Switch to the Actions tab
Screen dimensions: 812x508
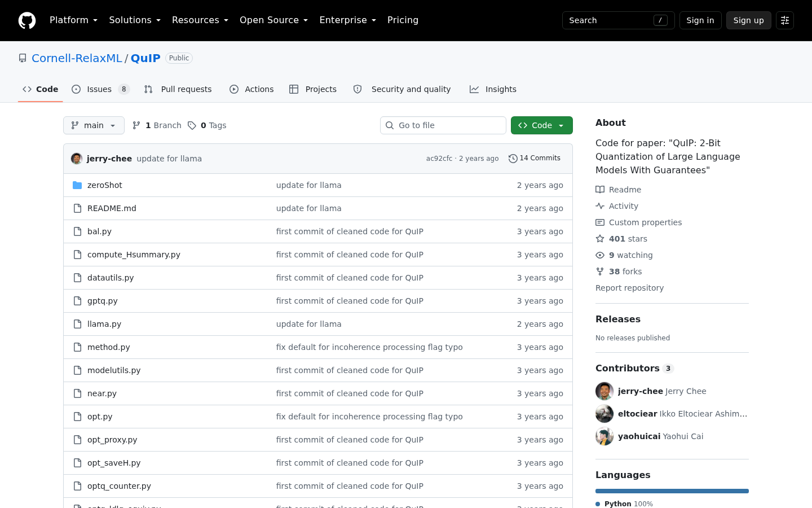[x=251, y=89]
